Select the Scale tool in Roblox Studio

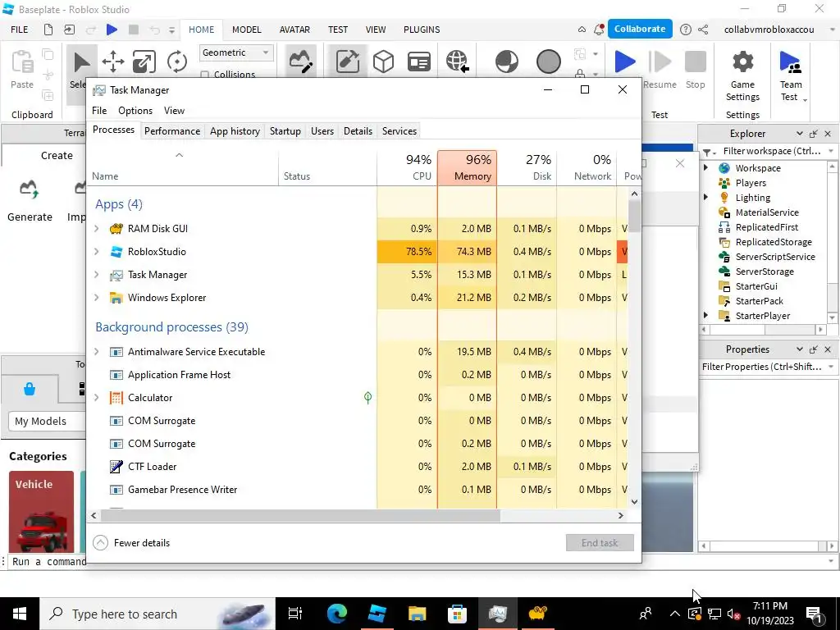pyautogui.click(x=144, y=62)
